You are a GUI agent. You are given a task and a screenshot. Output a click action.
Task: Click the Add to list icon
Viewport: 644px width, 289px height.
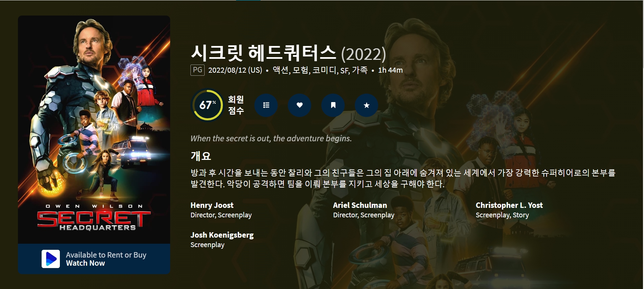[x=266, y=105]
